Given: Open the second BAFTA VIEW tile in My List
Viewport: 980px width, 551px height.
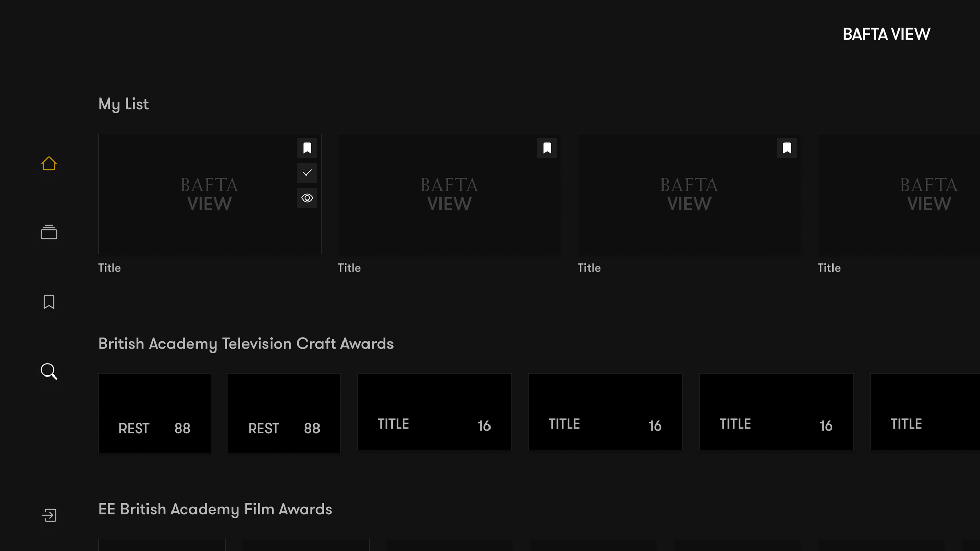Looking at the screenshot, I should coord(449,194).
